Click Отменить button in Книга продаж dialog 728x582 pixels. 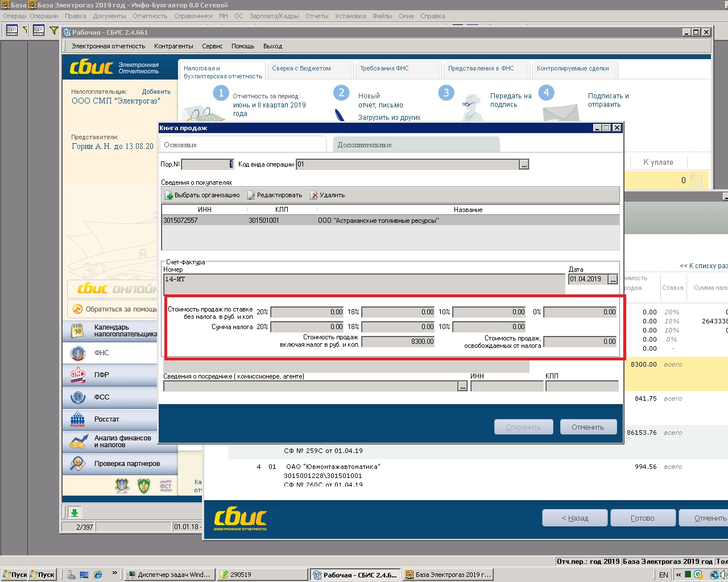click(x=588, y=427)
